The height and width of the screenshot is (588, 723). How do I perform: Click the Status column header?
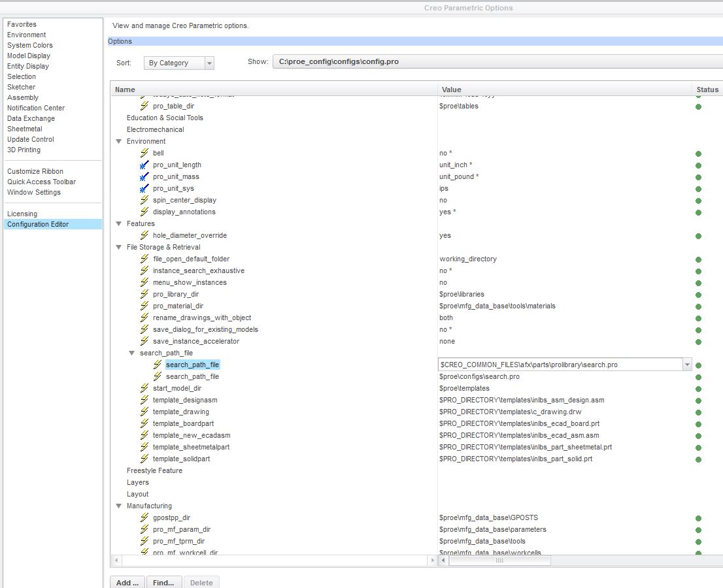point(707,90)
